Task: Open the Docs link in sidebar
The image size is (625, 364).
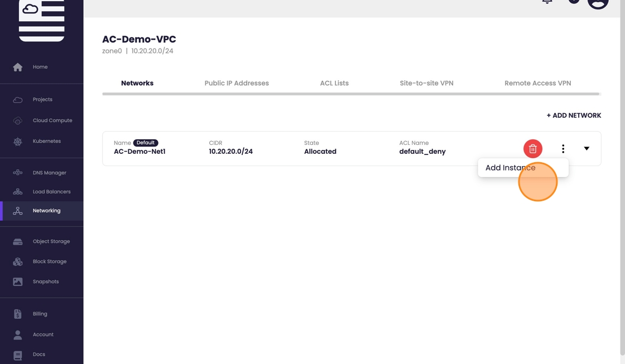Action: coord(39,355)
